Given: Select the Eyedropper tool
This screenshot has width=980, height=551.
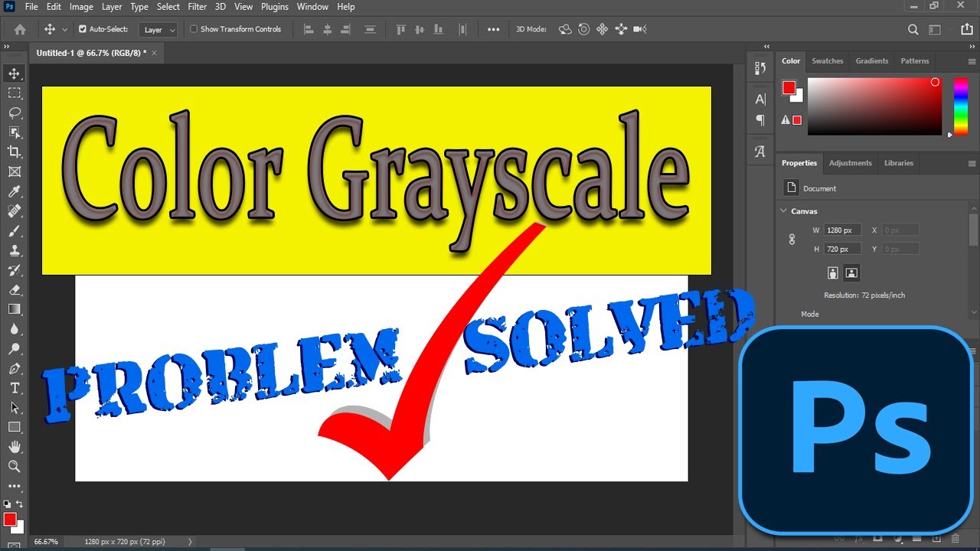Looking at the screenshot, I should pyautogui.click(x=15, y=191).
